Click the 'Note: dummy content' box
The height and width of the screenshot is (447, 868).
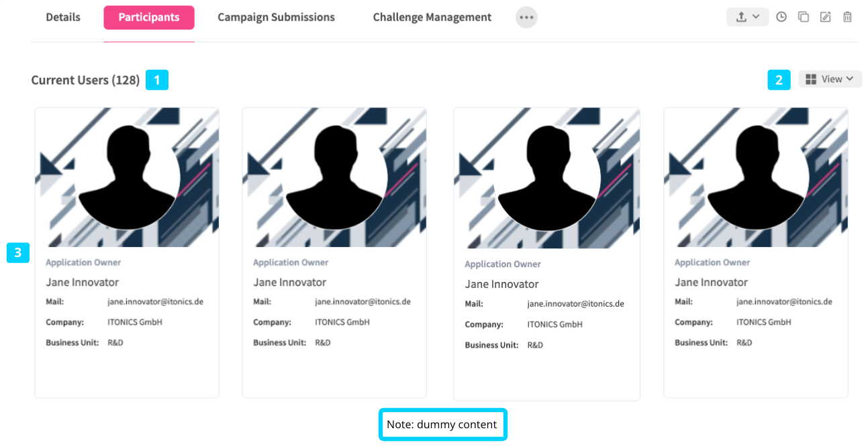click(x=442, y=425)
